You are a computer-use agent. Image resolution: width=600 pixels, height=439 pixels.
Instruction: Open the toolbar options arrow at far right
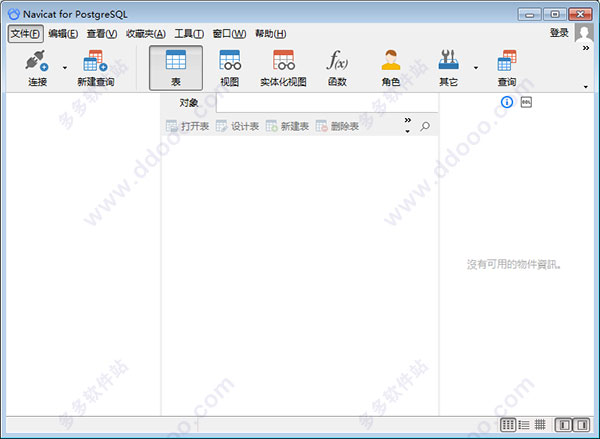tap(586, 87)
